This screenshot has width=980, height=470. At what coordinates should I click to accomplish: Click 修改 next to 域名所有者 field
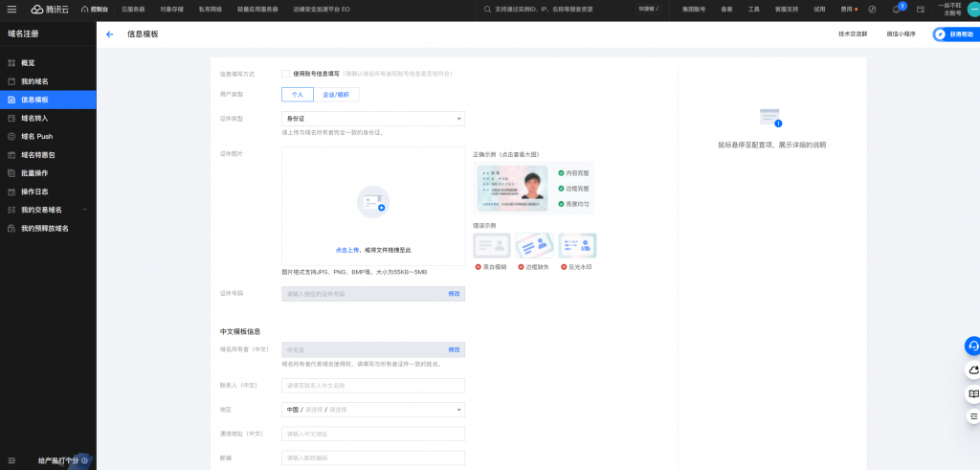(454, 349)
